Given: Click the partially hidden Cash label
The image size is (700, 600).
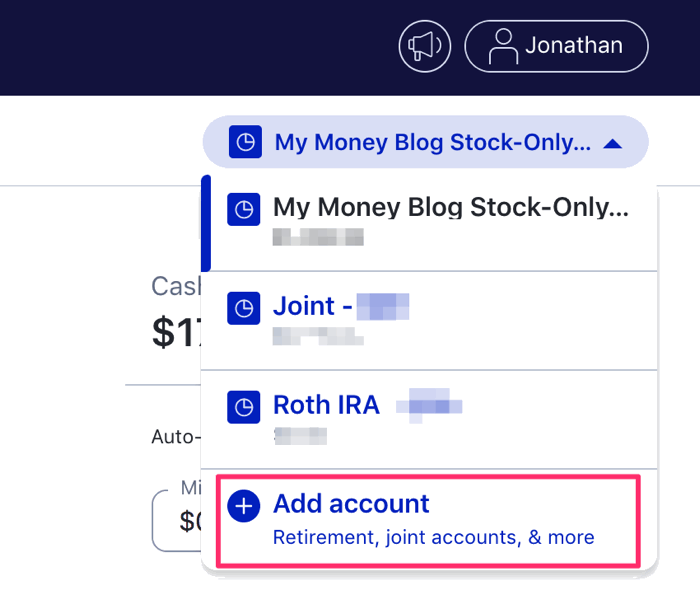Looking at the screenshot, I should (x=176, y=286).
